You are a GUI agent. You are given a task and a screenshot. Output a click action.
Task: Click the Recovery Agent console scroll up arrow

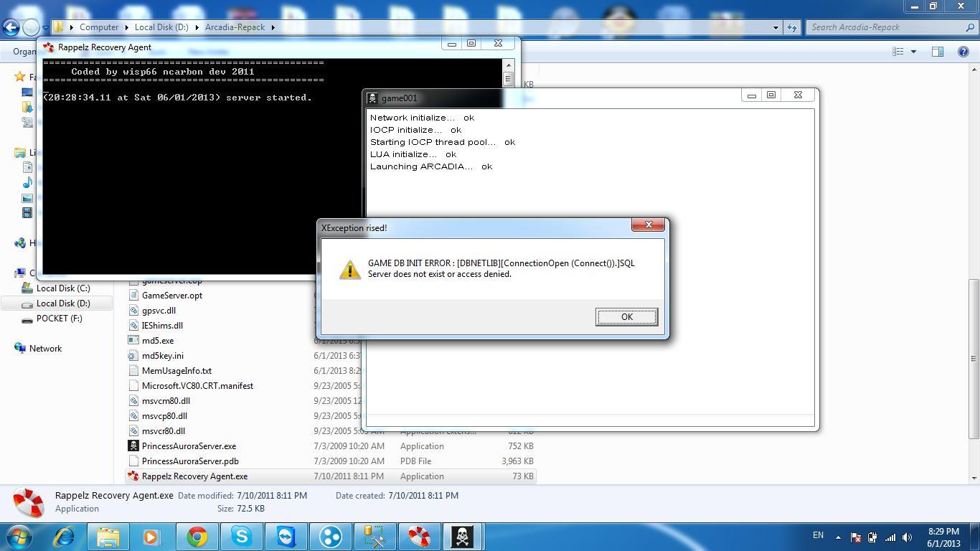pos(508,65)
